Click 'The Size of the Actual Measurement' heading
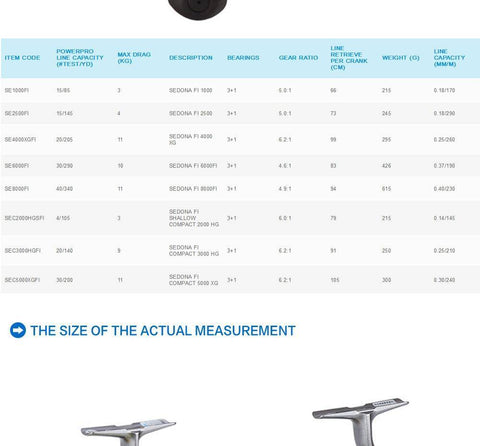Image resolution: width=480 pixels, height=446 pixels. click(163, 331)
